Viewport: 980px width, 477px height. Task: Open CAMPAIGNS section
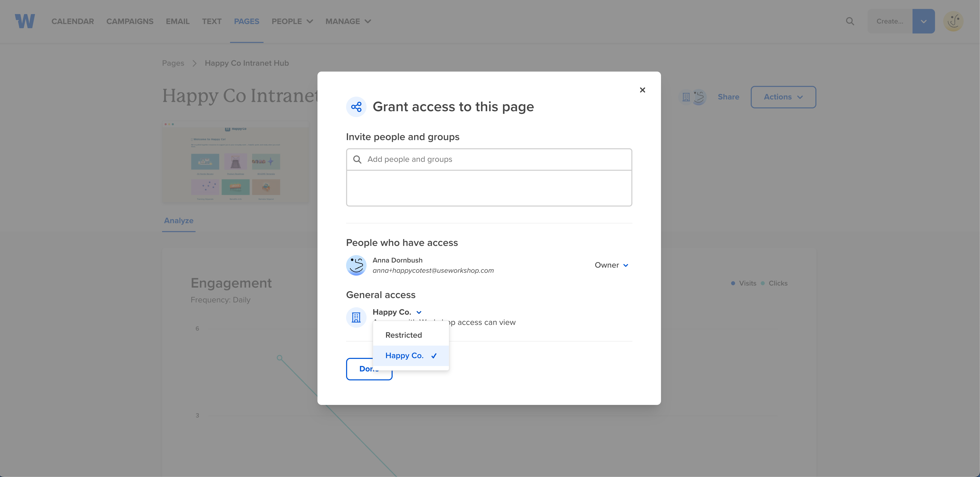click(x=130, y=21)
